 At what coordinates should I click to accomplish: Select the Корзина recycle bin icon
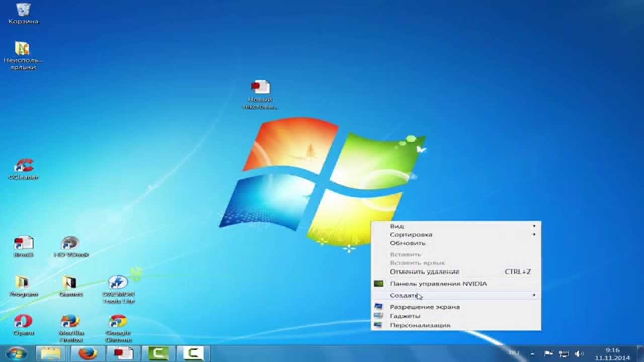(x=23, y=14)
